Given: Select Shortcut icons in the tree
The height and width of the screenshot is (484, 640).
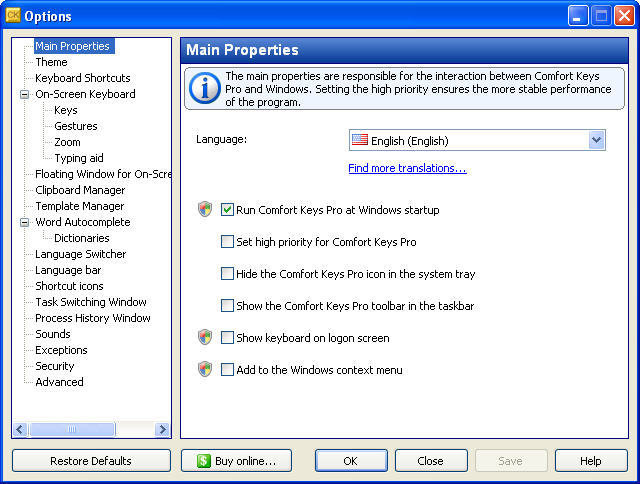Looking at the screenshot, I should point(69,286).
